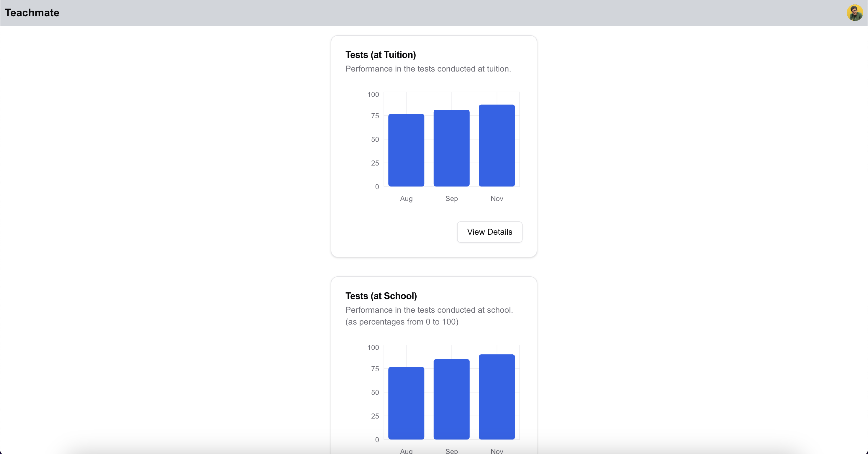Click the 50 axis label in Tuition chart
This screenshot has width=868, height=454.
point(375,139)
